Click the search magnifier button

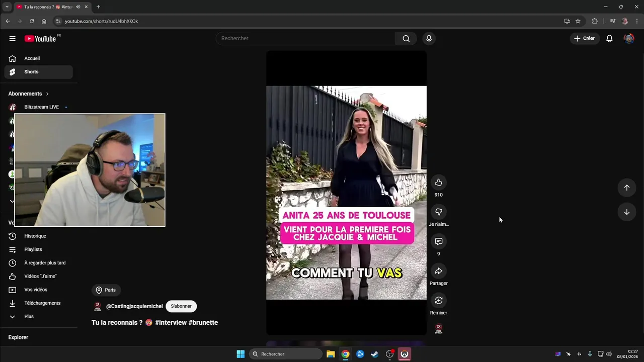406,39
